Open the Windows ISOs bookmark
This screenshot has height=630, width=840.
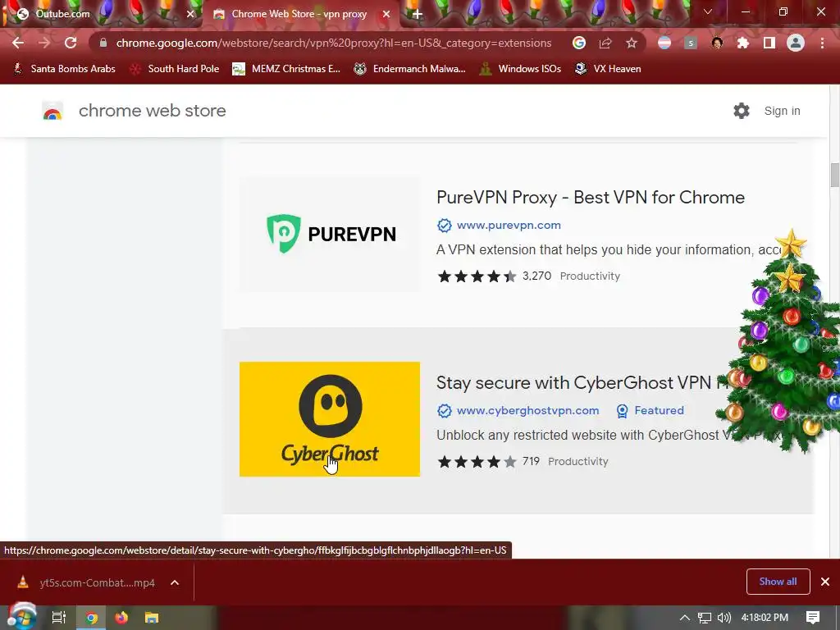point(520,69)
